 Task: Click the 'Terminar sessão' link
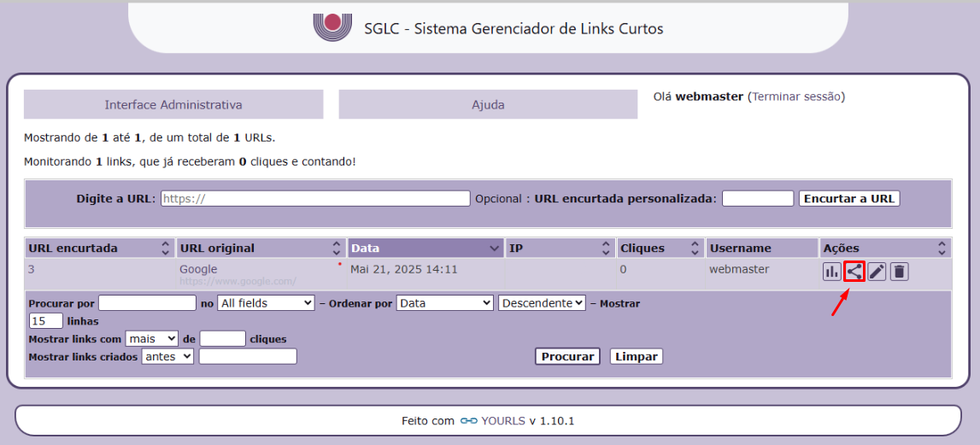pyautogui.click(x=795, y=97)
